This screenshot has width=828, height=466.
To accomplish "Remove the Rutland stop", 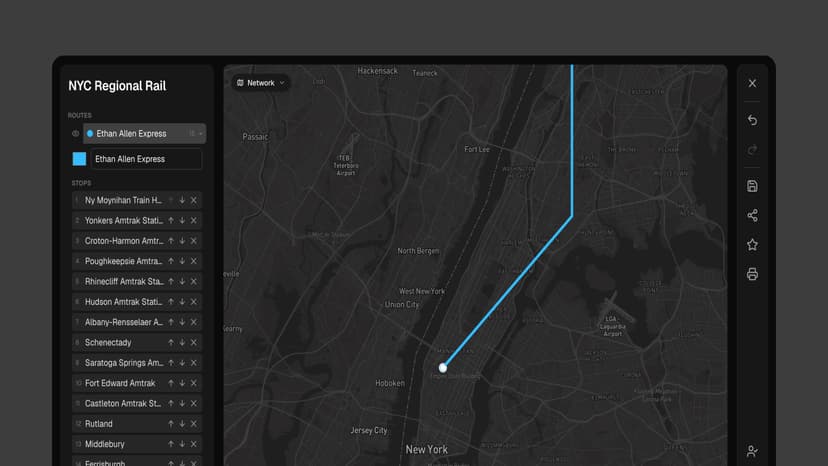I will (x=194, y=424).
